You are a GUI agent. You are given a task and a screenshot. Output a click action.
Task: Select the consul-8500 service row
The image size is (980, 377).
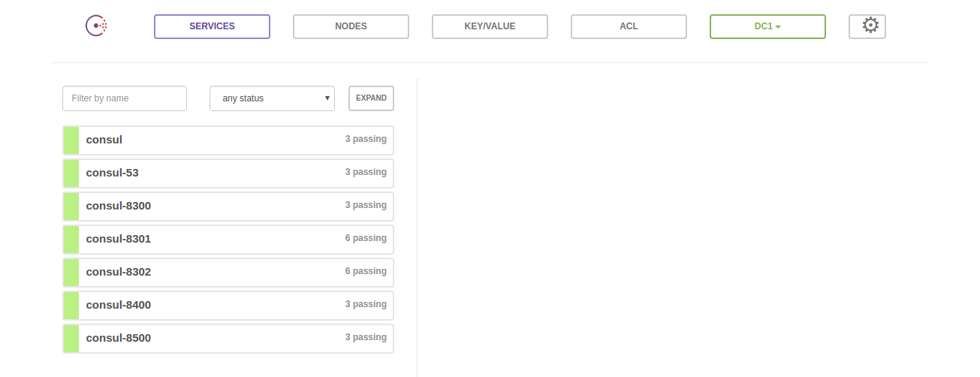point(228,339)
